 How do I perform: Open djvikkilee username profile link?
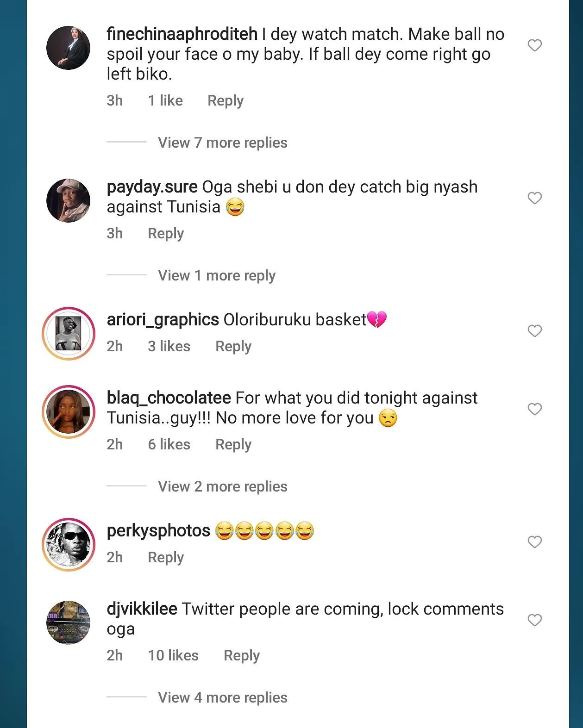tap(142, 609)
